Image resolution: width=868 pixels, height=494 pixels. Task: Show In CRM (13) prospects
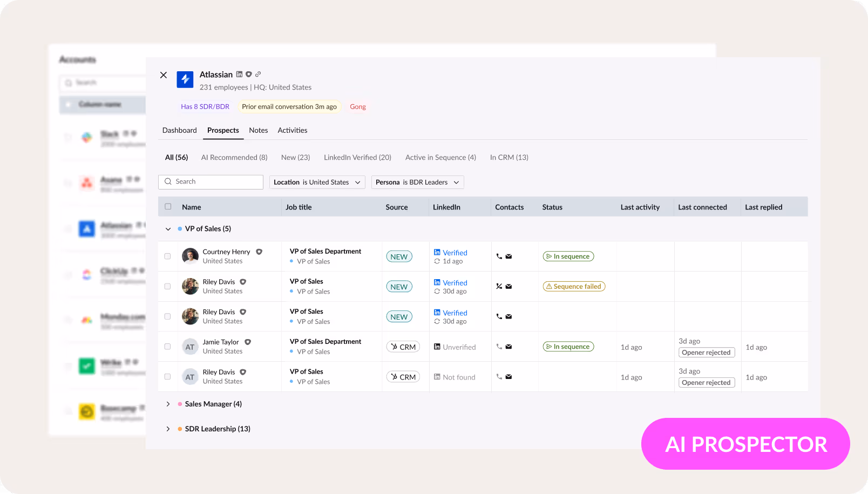[x=509, y=158]
